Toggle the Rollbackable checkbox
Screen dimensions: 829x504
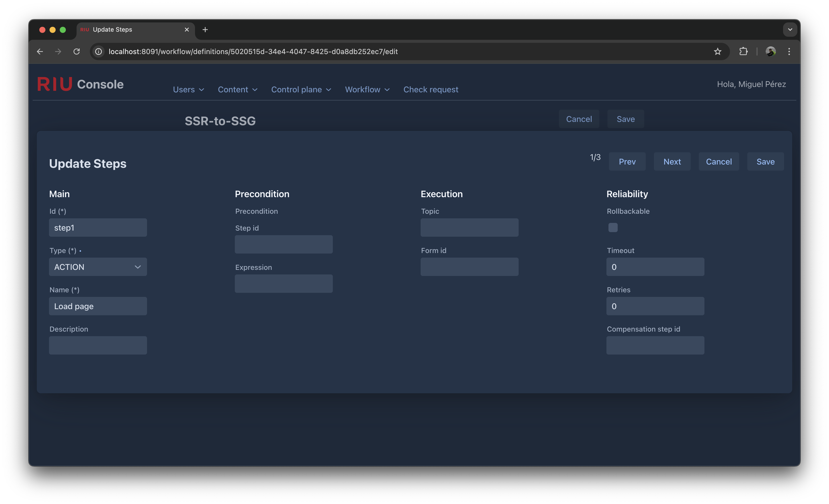[613, 228]
